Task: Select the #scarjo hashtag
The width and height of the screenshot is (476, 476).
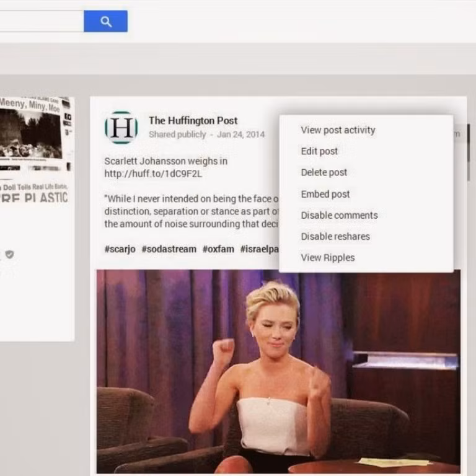Action: click(x=120, y=249)
